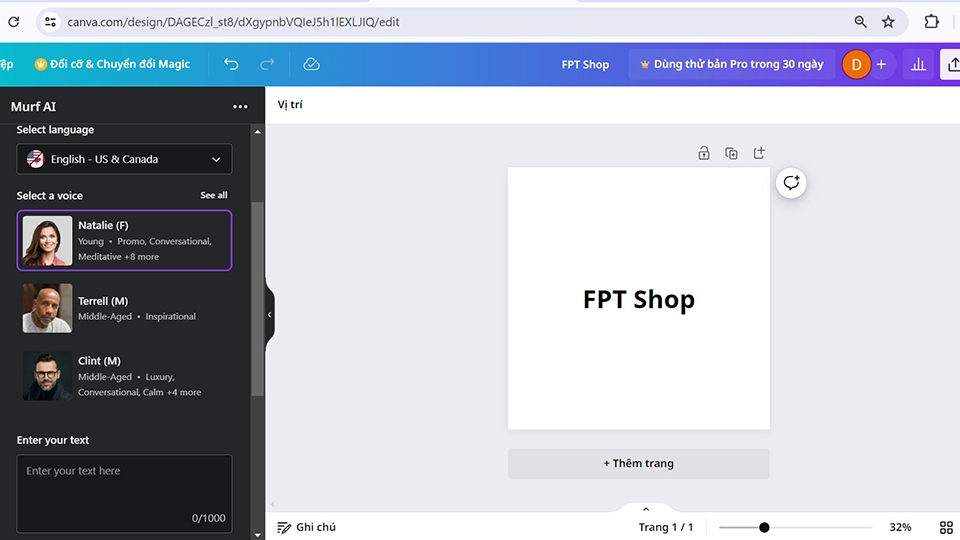
Task: Select the Clint (M) voice
Action: click(x=124, y=376)
